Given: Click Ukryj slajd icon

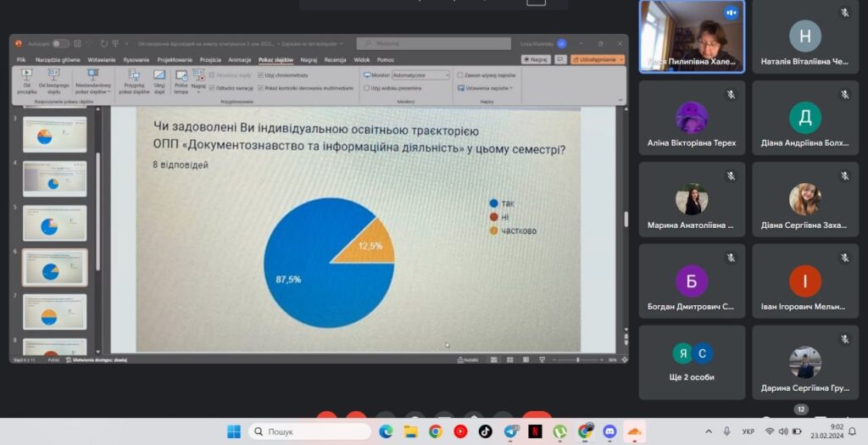Looking at the screenshot, I should (x=159, y=79).
